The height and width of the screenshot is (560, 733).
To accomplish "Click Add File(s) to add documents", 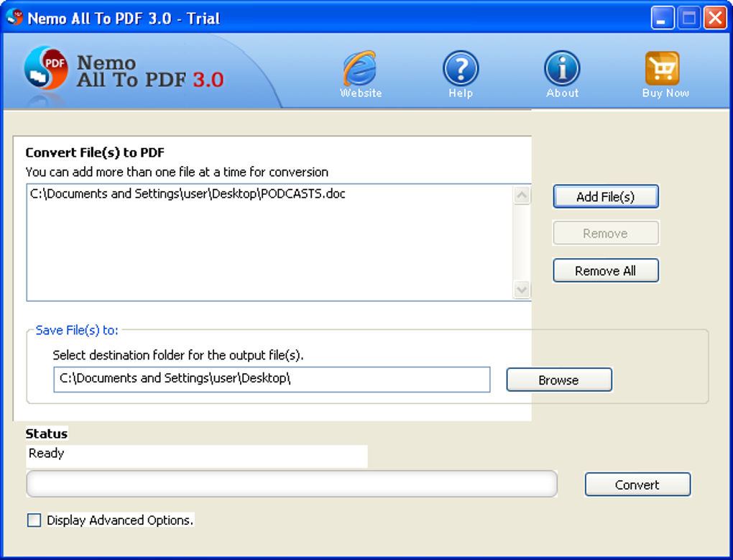I will point(605,196).
